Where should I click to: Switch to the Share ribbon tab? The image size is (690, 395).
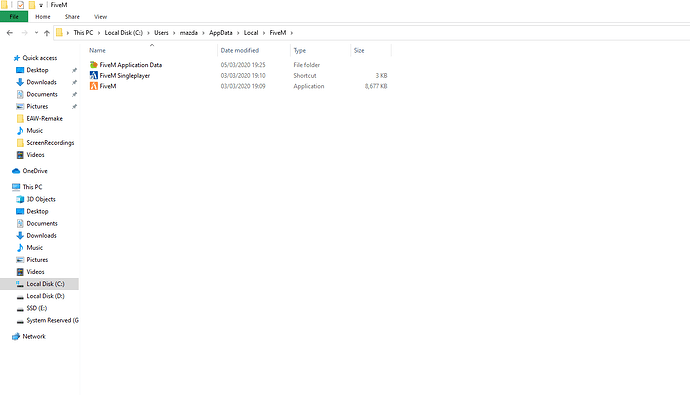pyautogui.click(x=72, y=17)
